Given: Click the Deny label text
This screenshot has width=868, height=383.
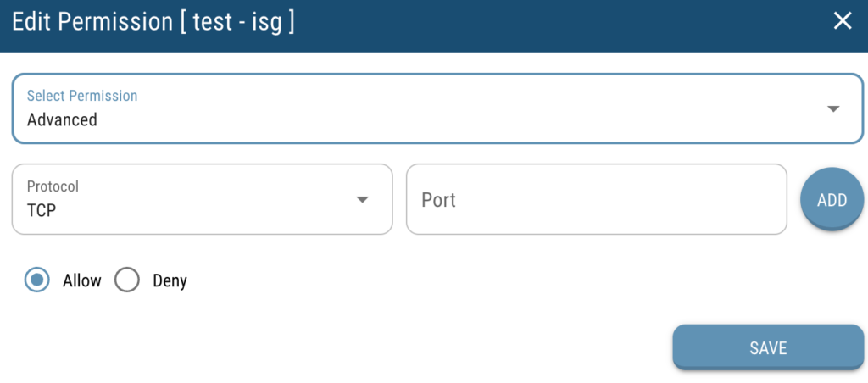Looking at the screenshot, I should click(x=170, y=280).
